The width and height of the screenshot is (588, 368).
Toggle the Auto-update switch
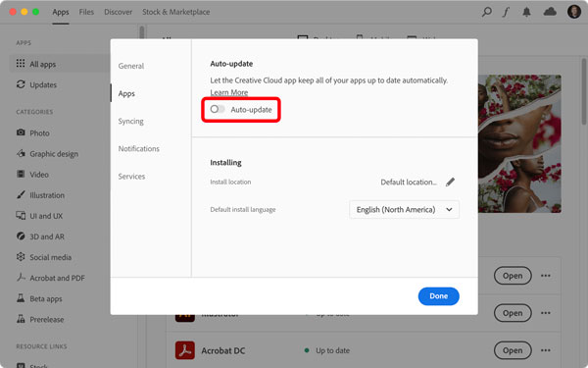218,109
